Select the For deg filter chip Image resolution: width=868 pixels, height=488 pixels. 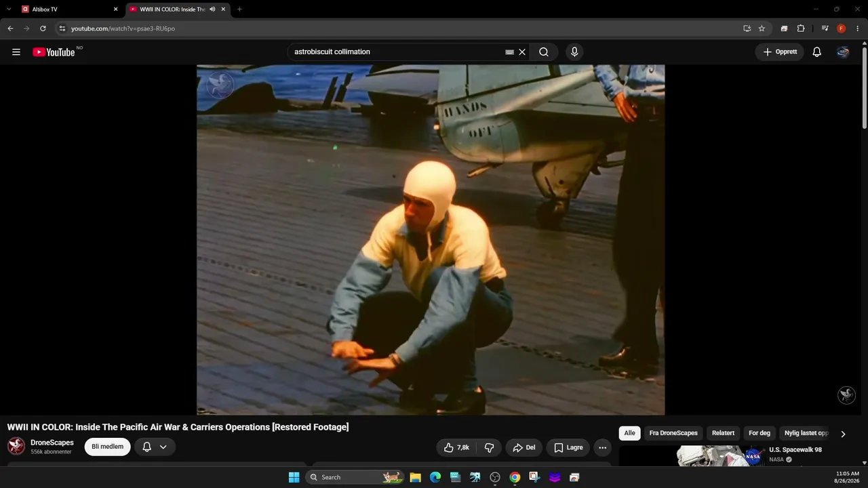tap(759, 433)
